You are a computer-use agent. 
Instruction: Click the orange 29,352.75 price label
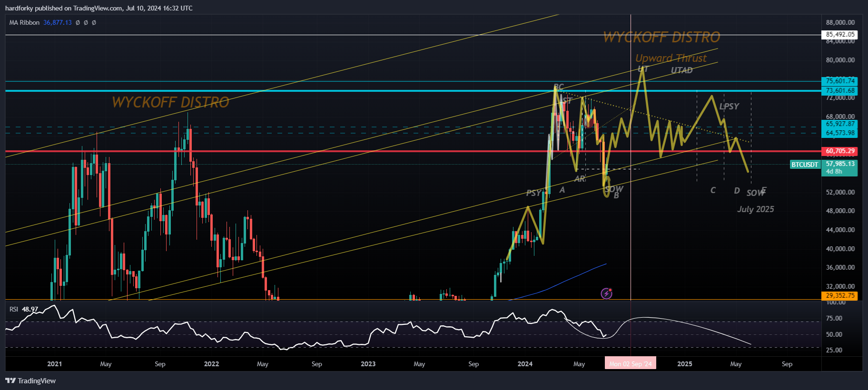840,295
